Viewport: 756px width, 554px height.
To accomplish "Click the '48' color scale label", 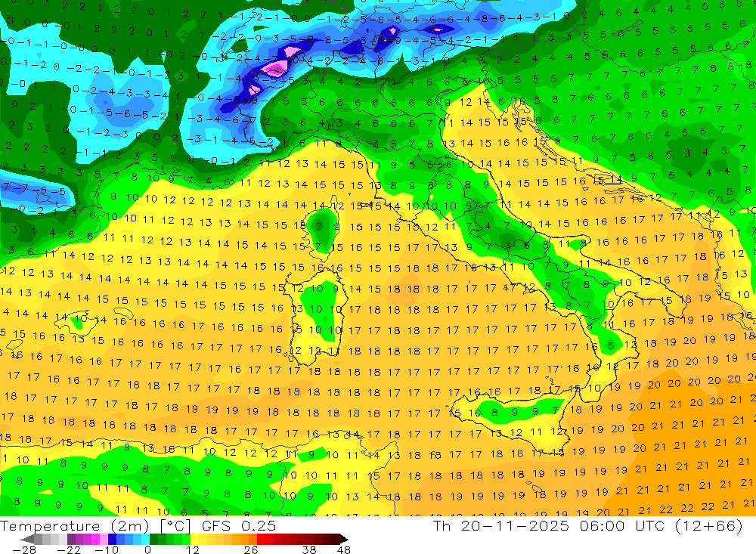I will point(344,549).
